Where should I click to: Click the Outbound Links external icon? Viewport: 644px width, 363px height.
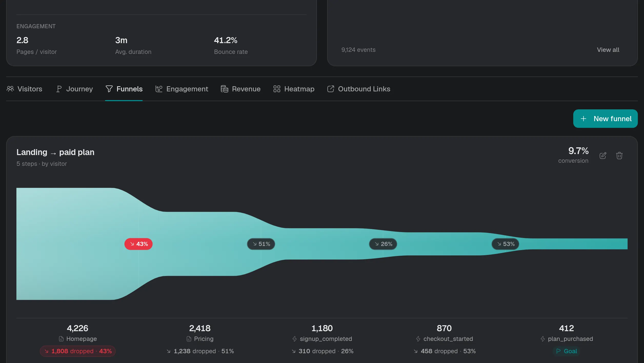pyautogui.click(x=330, y=89)
